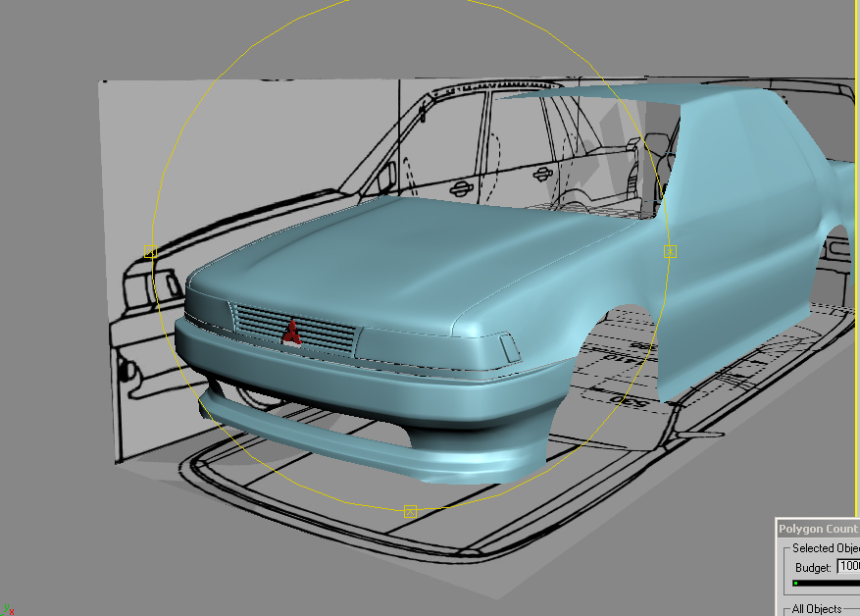Click the bottom handle of the arc rotate circle
Screen dimensions: 860x616
pos(410,511)
